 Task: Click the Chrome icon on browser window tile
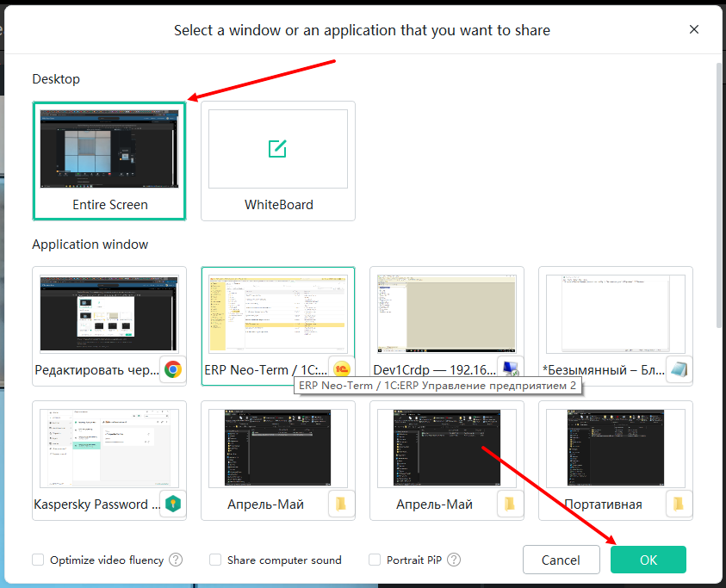(173, 369)
